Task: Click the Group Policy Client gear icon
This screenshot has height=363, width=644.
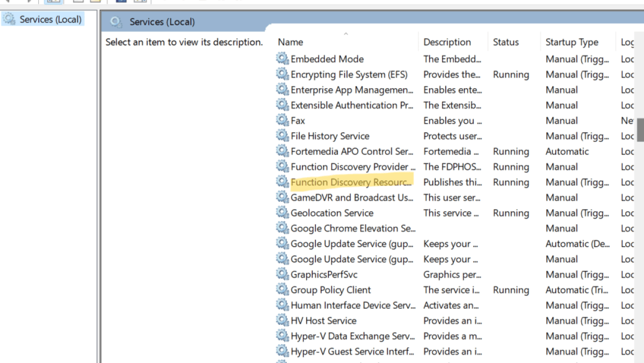Action: [x=282, y=289]
